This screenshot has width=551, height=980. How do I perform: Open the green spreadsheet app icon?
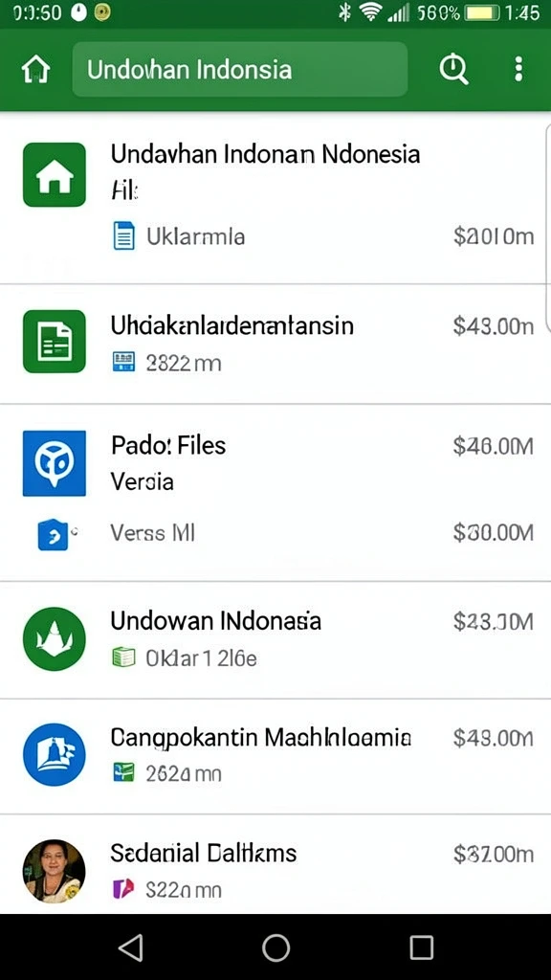coord(55,342)
